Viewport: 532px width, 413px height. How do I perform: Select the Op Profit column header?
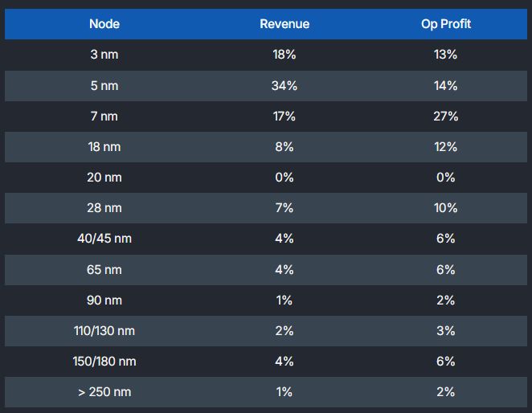pos(446,24)
